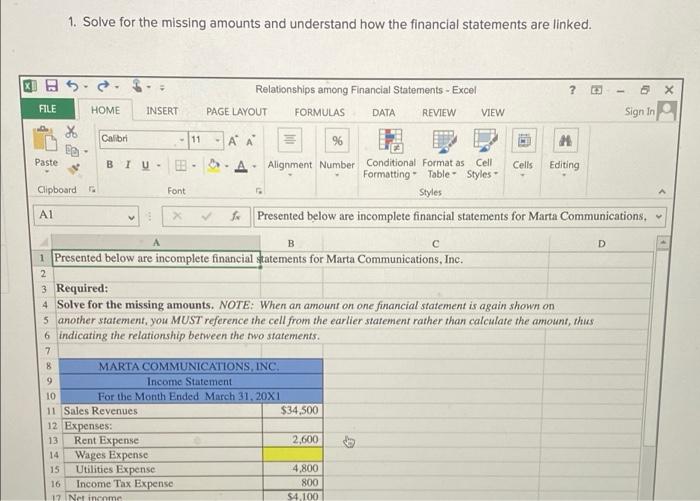
Task: Click the formula bar confirm checkmark icon
Action: 207,216
